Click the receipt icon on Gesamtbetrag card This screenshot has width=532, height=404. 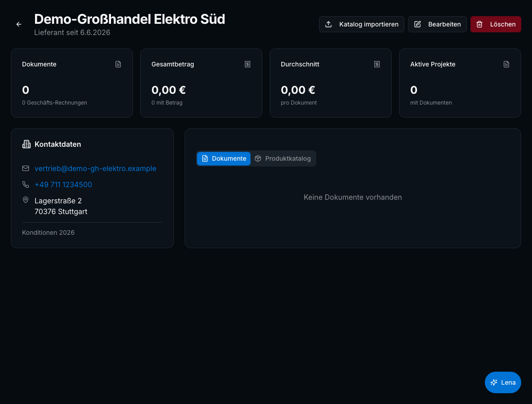(x=248, y=64)
